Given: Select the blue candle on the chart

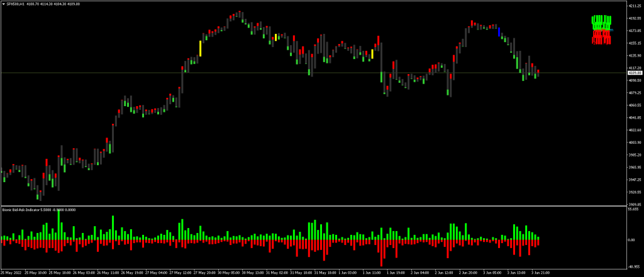Looking at the screenshot, I should pyautogui.click(x=499, y=32).
